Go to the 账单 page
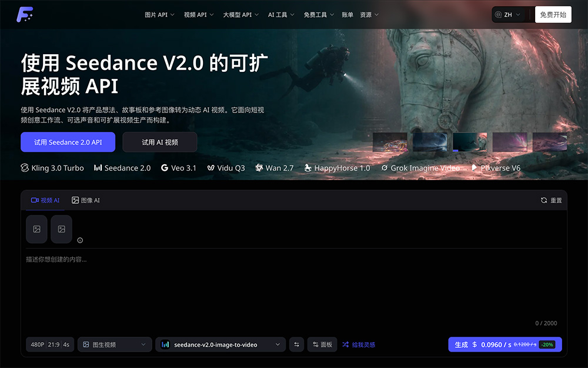 click(348, 15)
